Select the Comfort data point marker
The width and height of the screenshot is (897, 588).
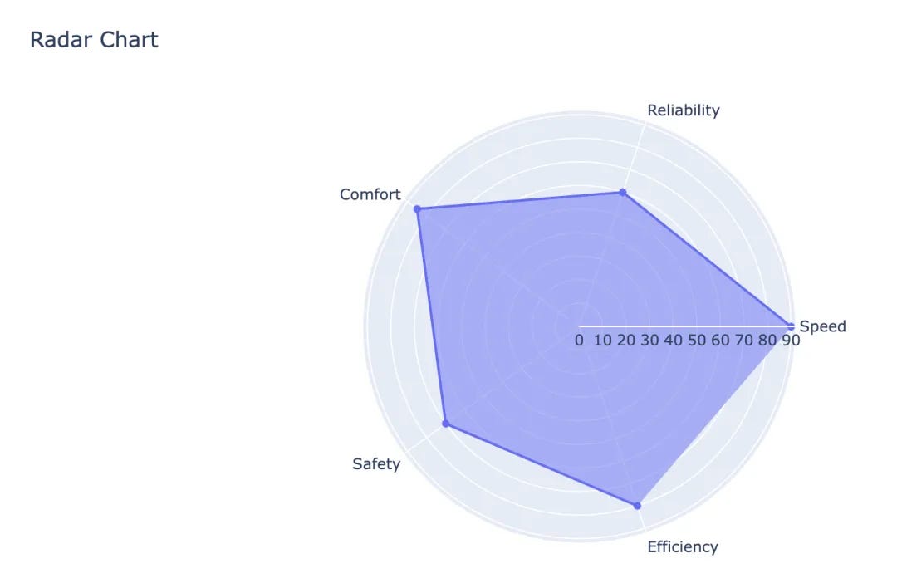point(418,209)
